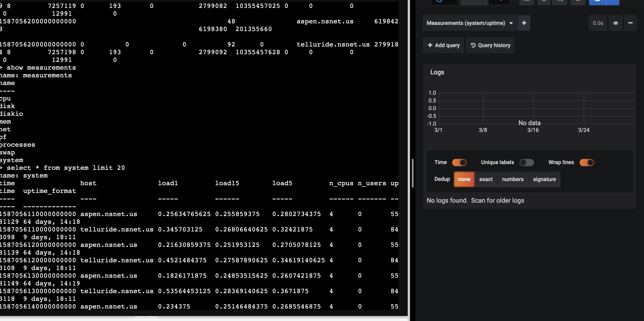This screenshot has width=644, height=321.
Task: Select the numbers dedup mode
Action: coord(513,179)
